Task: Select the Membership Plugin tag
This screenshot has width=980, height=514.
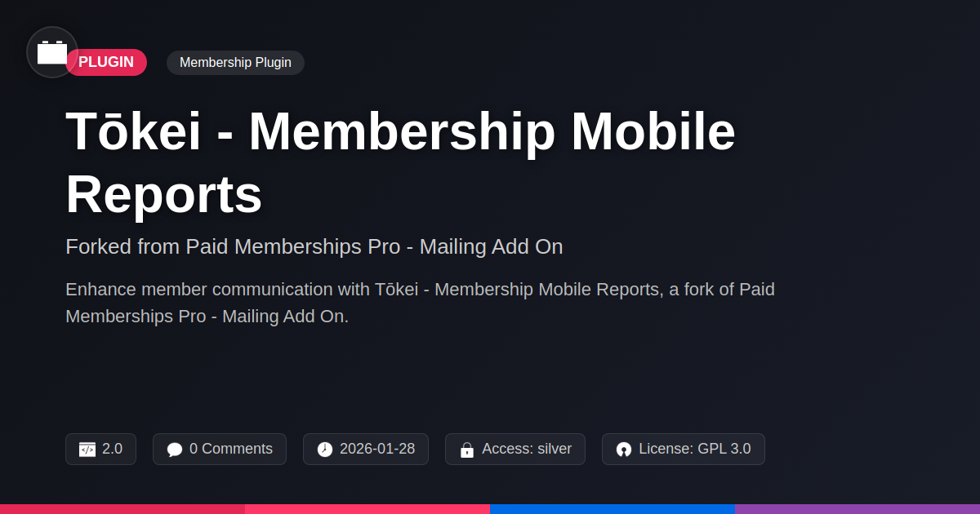Action: (x=235, y=63)
